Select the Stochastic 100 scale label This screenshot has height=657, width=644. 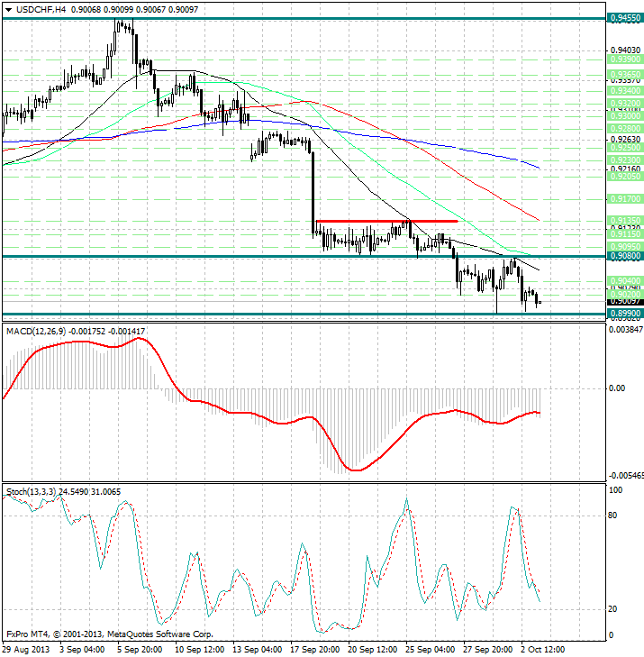coord(615,489)
